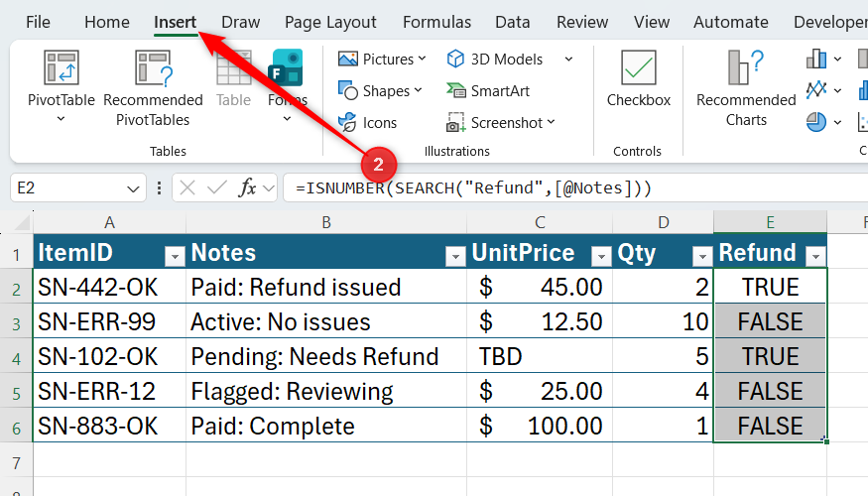Image resolution: width=868 pixels, height=496 pixels.
Task: Click the formula bar with ISNUMBER formula
Action: pos(575,188)
